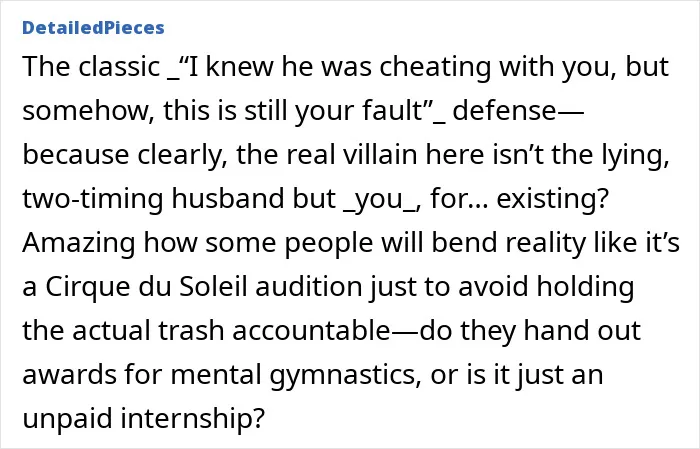Click the word "awards" in the comment
The height and width of the screenshot is (449, 700).
[x=69, y=375]
